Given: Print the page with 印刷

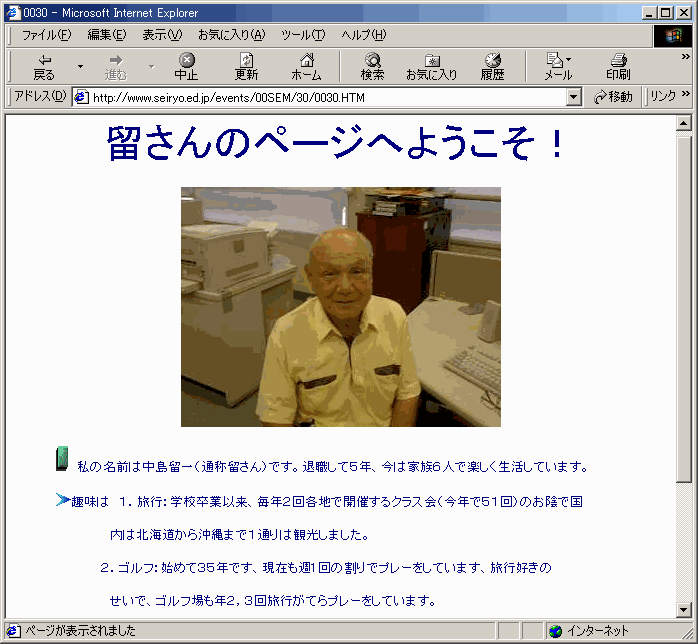Looking at the screenshot, I should pyautogui.click(x=618, y=67).
